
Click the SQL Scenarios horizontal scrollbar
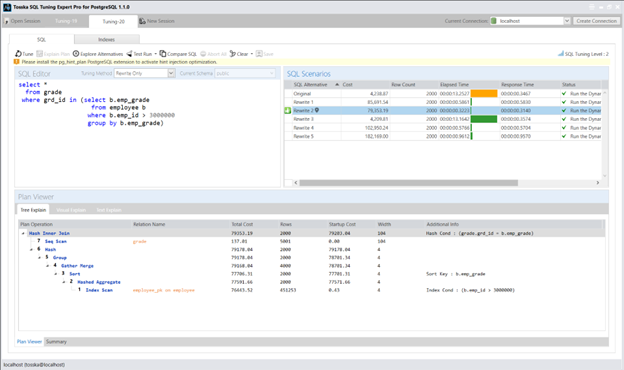click(x=409, y=183)
